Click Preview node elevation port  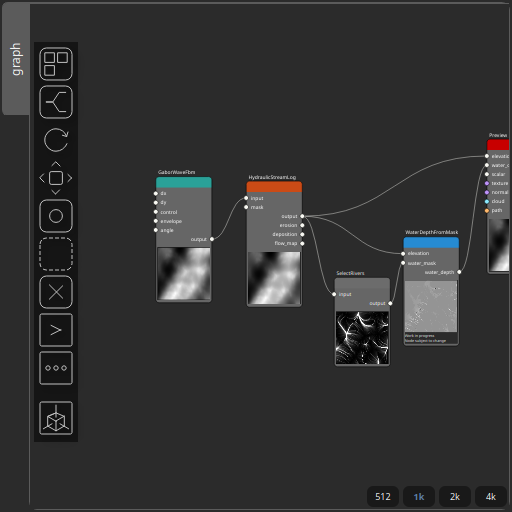click(x=487, y=156)
